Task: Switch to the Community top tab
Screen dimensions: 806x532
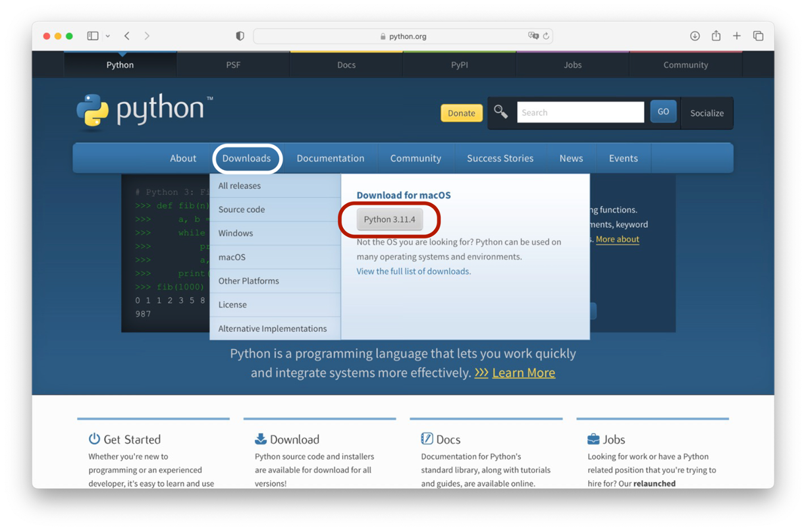Action: (x=686, y=65)
